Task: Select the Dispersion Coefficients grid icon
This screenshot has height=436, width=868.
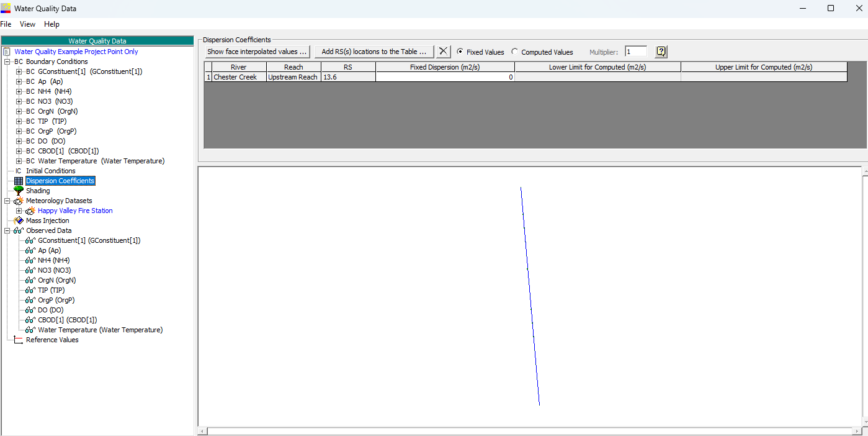Action: (19, 181)
